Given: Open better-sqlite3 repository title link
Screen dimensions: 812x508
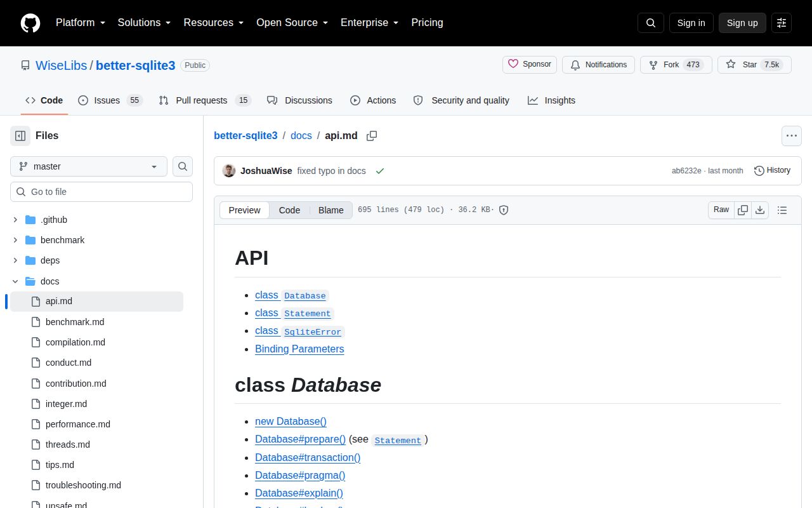Looking at the screenshot, I should coord(136,65).
